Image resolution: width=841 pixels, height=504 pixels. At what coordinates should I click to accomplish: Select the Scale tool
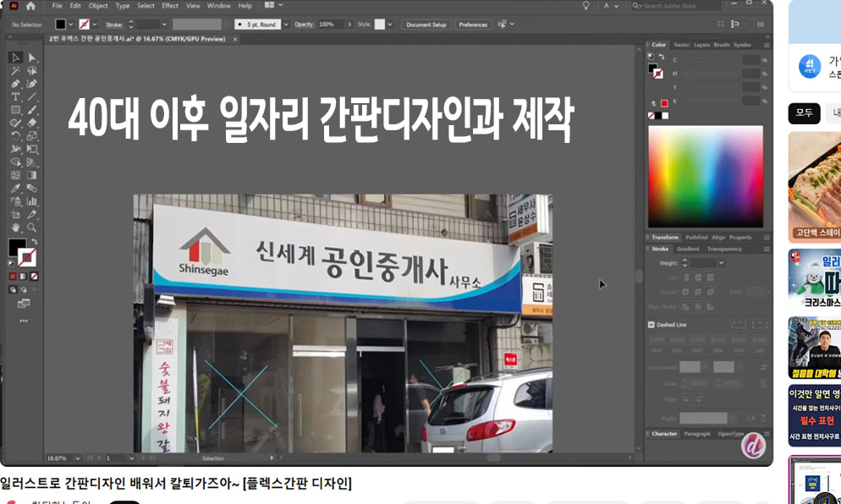pyautogui.click(x=32, y=136)
